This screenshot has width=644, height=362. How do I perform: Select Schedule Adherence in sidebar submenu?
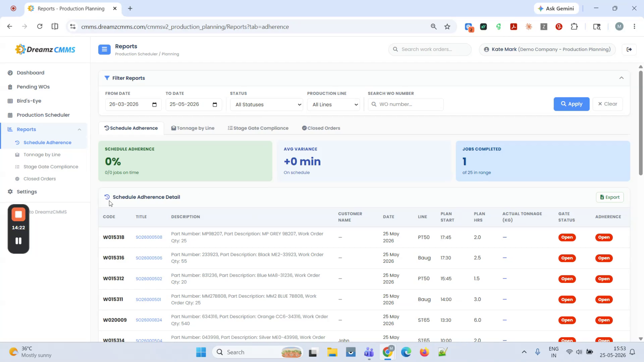tap(47, 142)
